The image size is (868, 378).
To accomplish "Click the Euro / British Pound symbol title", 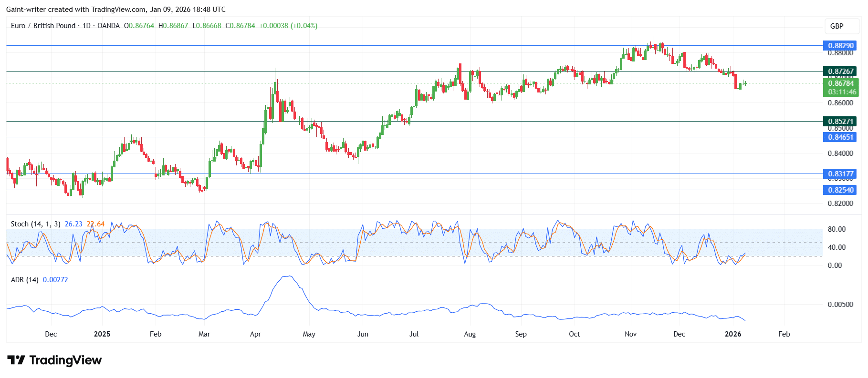I will click(x=43, y=26).
